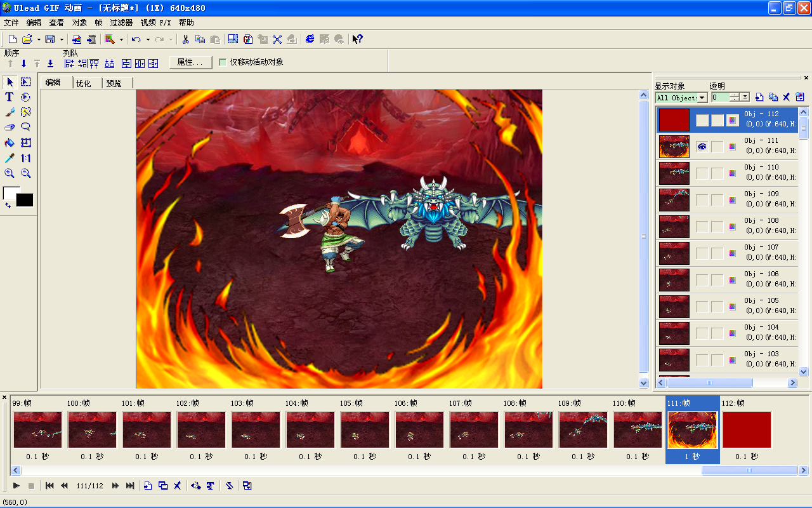
Task: Select the Paint Bucket fill tool
Action: tap(10, 143)
